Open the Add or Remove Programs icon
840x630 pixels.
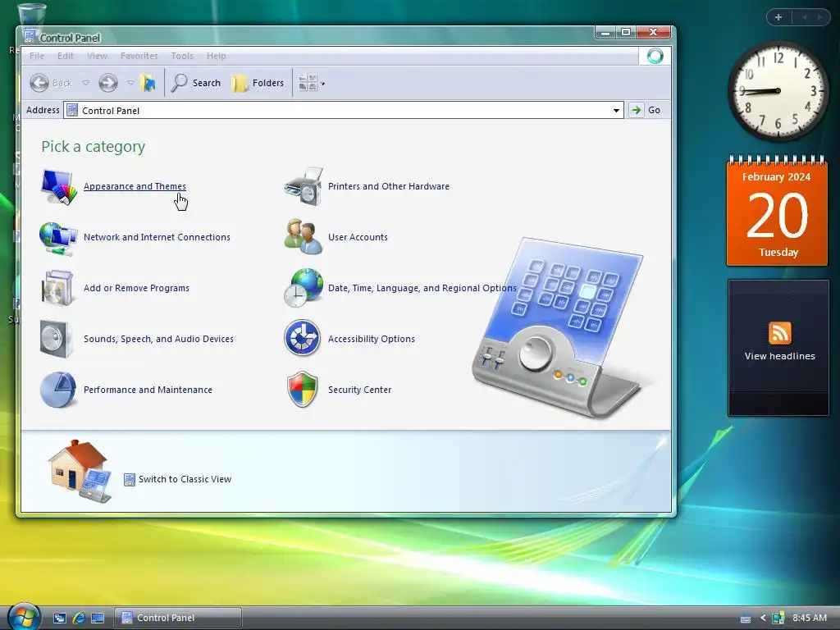tap(57, 288)
